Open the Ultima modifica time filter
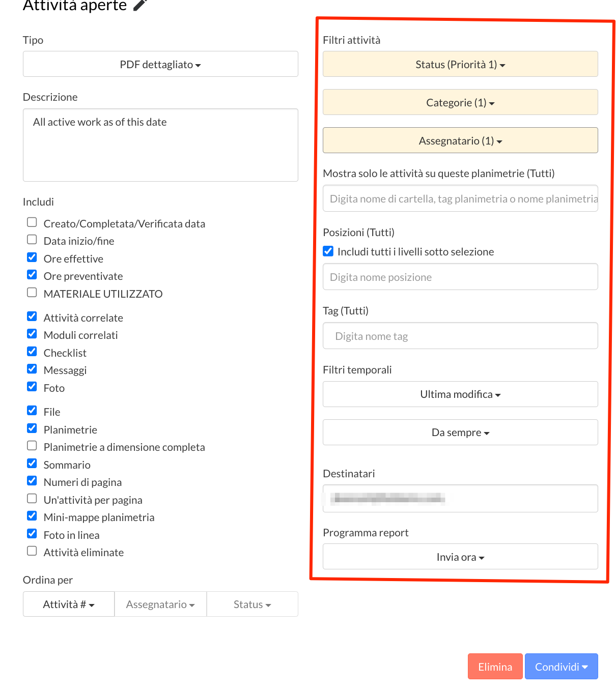 click(460, 394)
